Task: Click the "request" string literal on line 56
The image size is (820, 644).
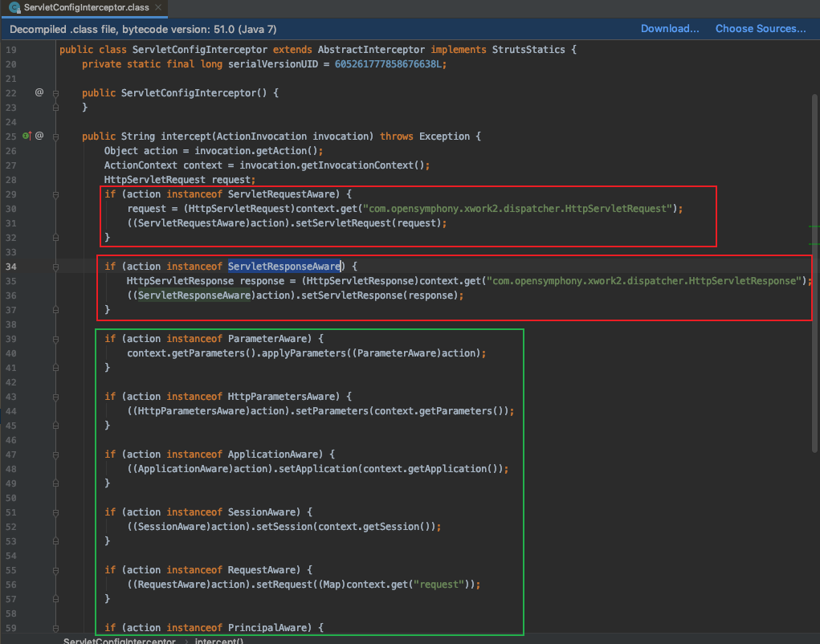Action: pyautogui.click(x=439, y=585)
